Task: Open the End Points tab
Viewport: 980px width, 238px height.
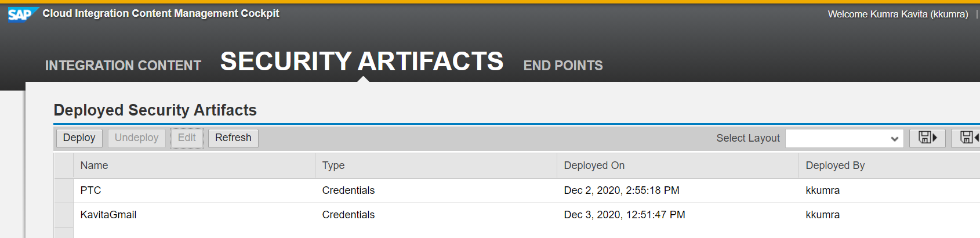Action: pos(562,66)
